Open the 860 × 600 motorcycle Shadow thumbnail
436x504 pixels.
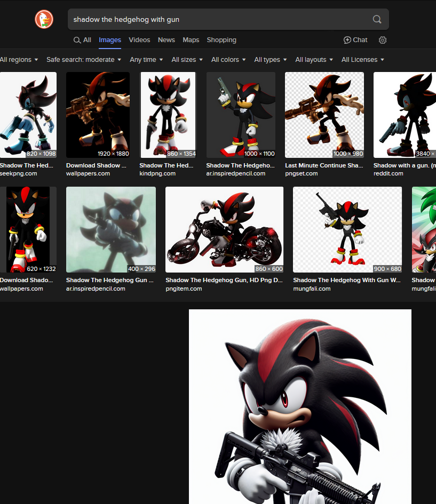[x=225, y=229]
